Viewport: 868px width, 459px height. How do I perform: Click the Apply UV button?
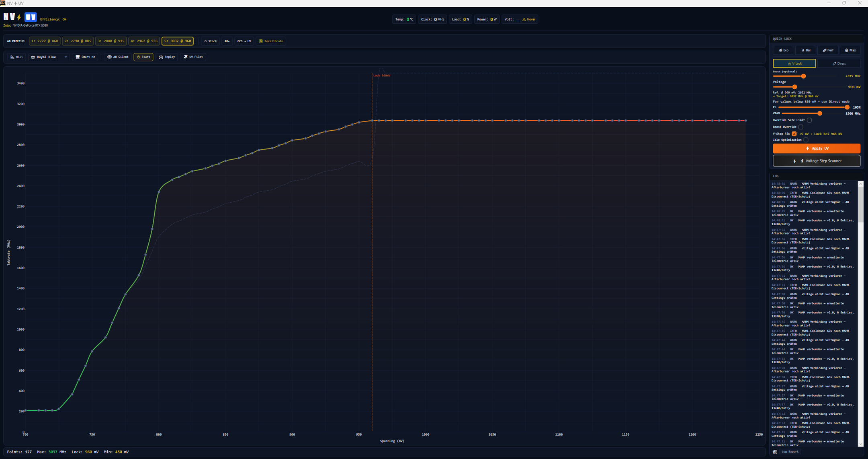pos(817,148)
